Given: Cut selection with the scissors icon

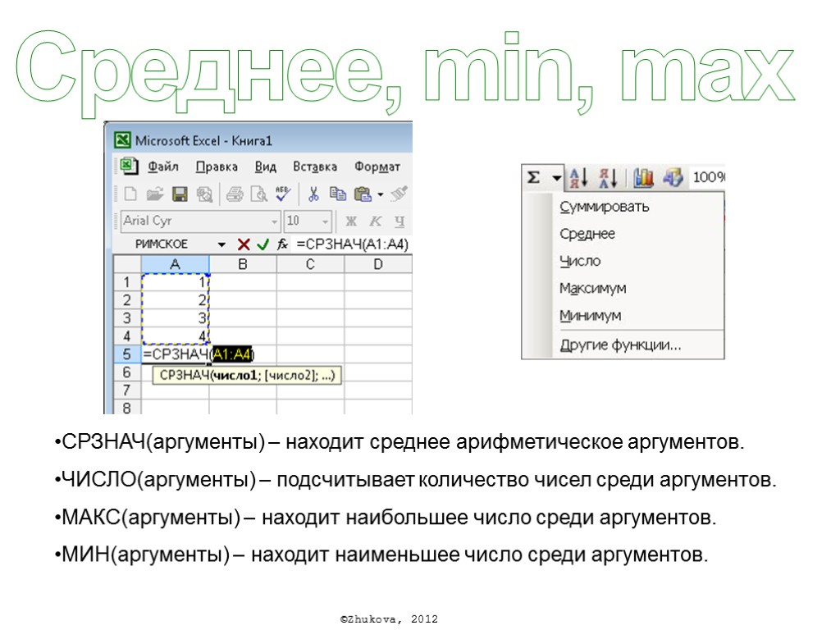Looking at the screenshot, I should tap(313, 194).
